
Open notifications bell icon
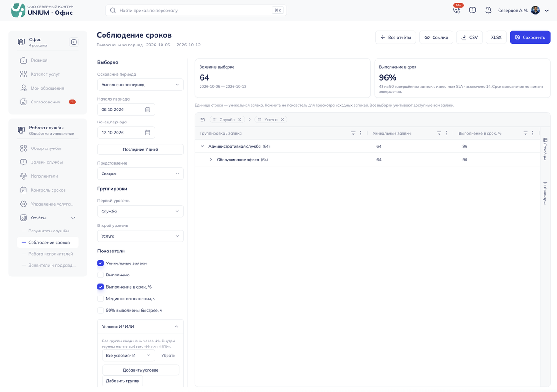pos(488,10)
